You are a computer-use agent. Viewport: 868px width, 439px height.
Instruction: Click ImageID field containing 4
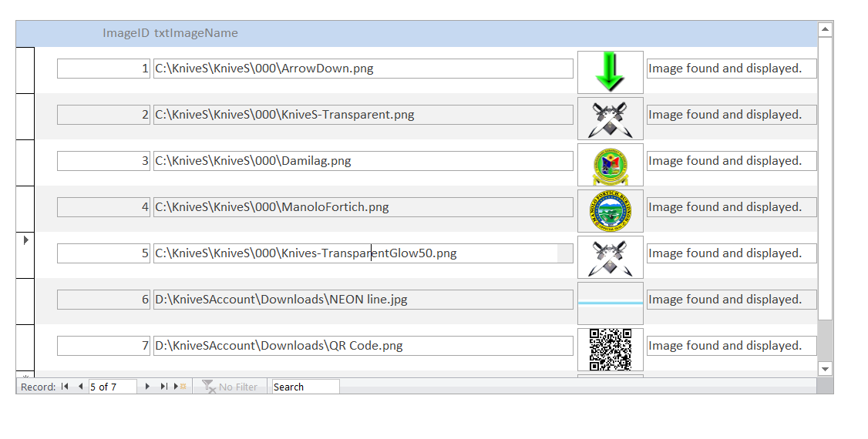tap(103, 207)
